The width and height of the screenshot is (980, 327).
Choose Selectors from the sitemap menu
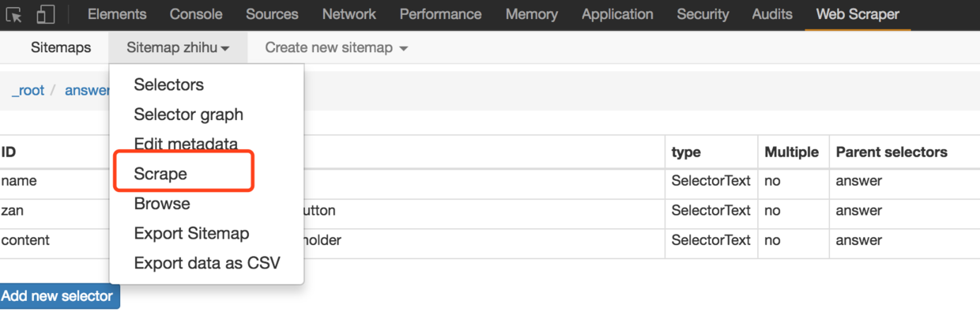coord(168,85)
